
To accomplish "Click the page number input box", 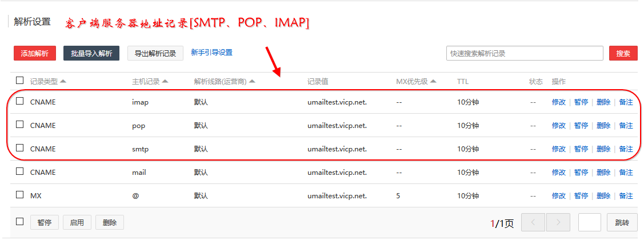I will point(590,222).
